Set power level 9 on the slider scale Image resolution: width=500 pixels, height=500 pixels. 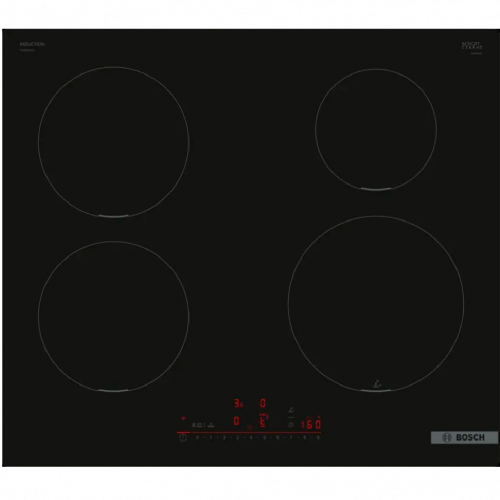point(318,437)
